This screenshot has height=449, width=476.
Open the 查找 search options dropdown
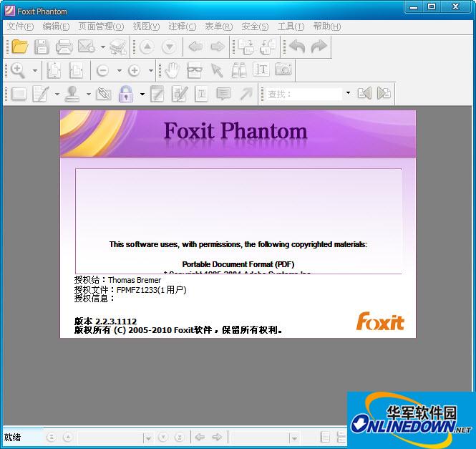[x=348, y=93]
